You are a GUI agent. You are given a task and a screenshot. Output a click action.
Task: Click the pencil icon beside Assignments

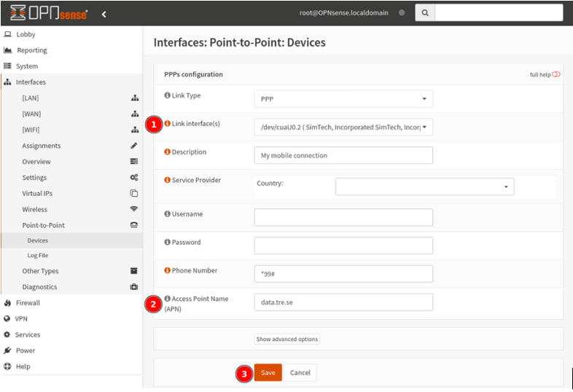134,146
